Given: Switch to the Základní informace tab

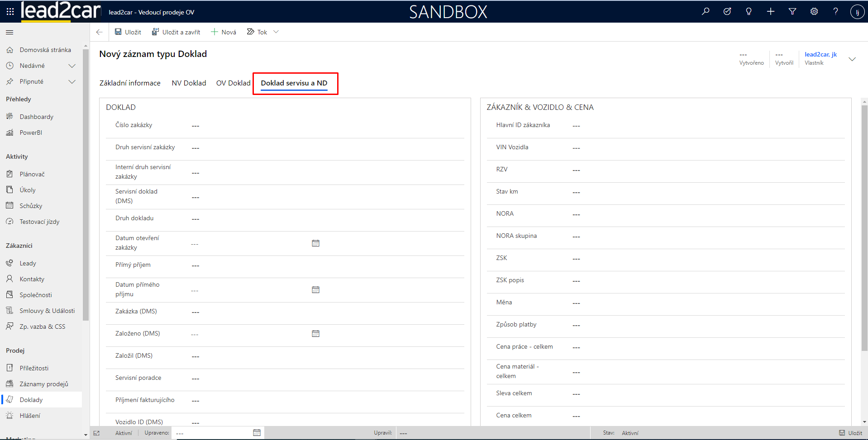Looking at the screenshot, I should [130, 83].
